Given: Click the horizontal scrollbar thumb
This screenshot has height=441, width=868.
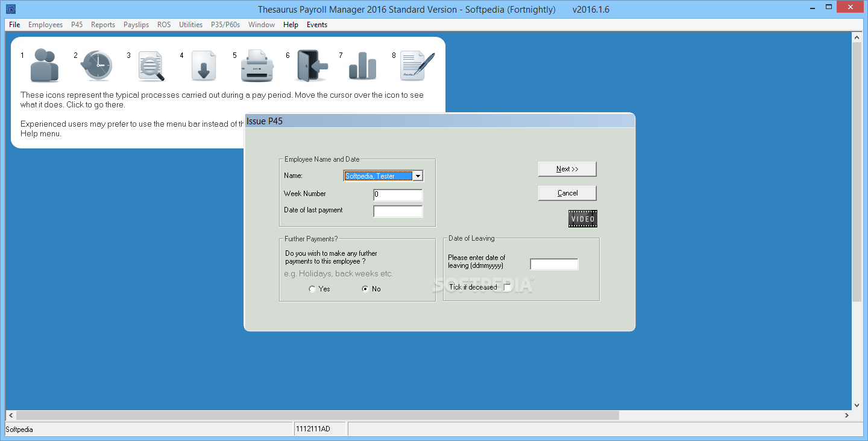Looking at the screenshot, I should click(318, 416).
